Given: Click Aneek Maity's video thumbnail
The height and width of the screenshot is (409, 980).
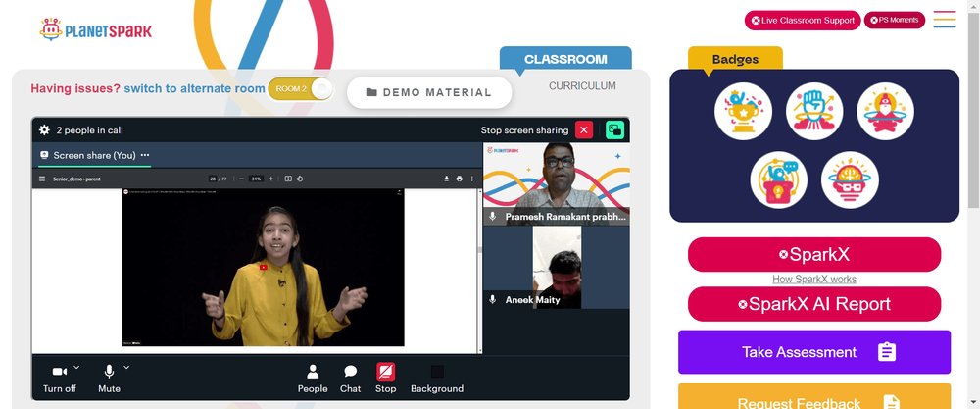Looking at the screenshot, I should tap(557, 267).
